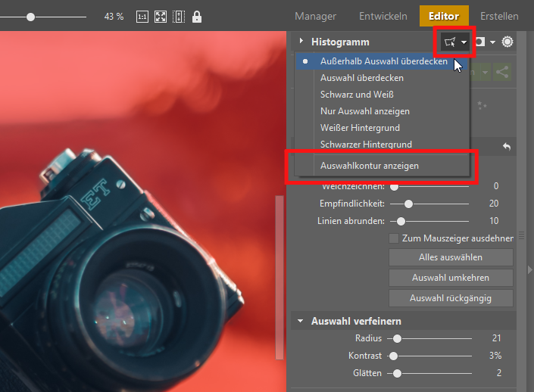This screenshot has width=534, height=392.
Task: Enable the Zum Mauszeiger ausdehnen checkbox
Action: (394, 238)
